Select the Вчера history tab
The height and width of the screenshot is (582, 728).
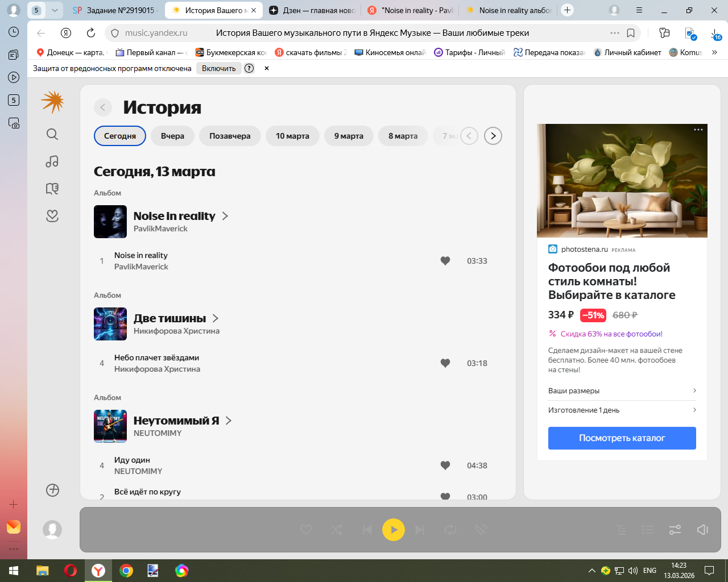coord(172,136)
